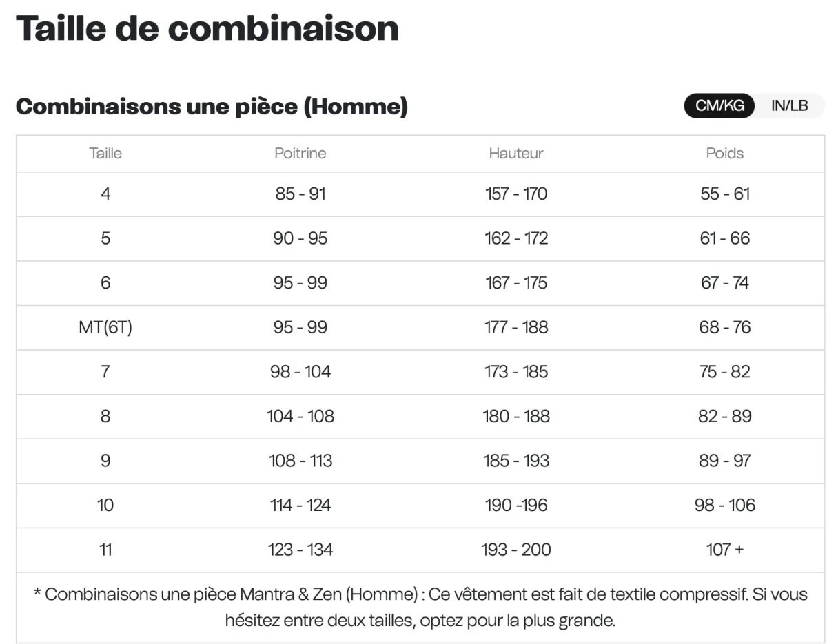Select the CM/KG unit option
827x644 pixels.
pyautogui.click(x=719, y=106)
